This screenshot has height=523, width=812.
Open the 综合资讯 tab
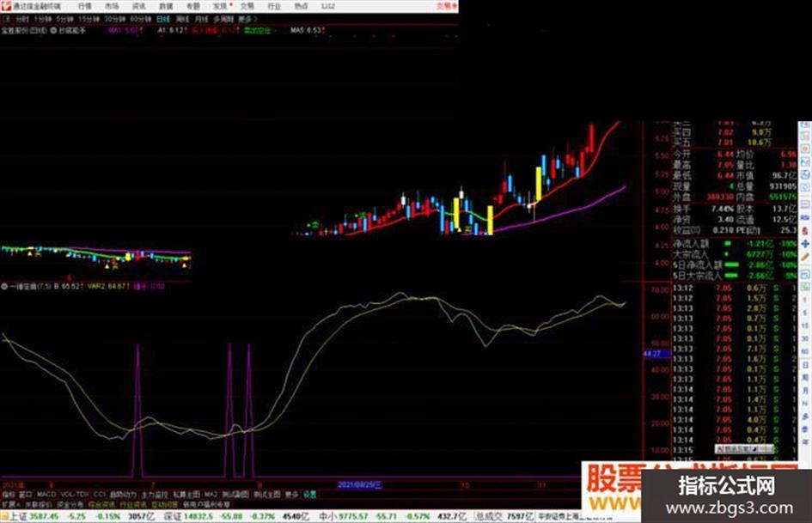click(x=101, y=504)
